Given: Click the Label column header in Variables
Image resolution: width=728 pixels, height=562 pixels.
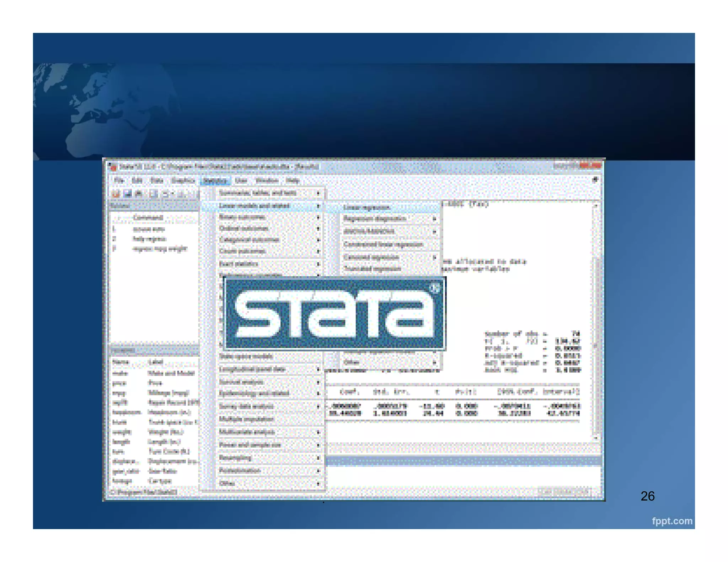Looking at the screenshot, I should pyautogui.click(x=156, y=362).
